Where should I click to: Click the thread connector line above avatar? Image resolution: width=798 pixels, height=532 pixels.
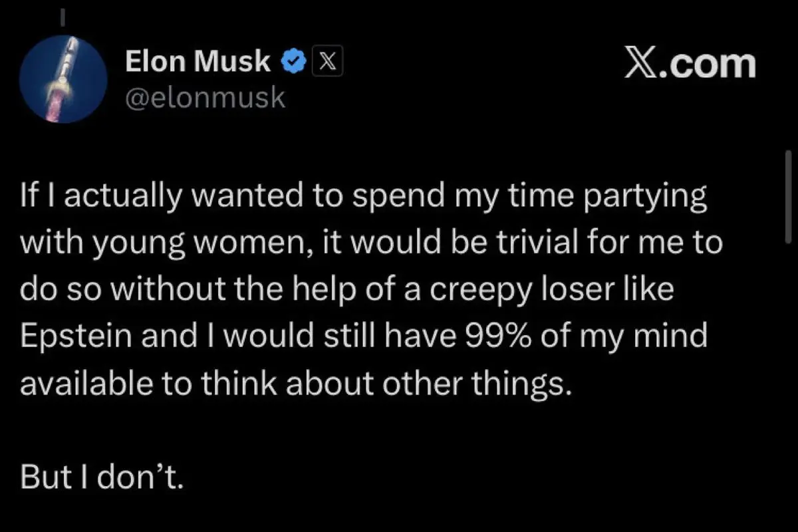tap(63, 17)
